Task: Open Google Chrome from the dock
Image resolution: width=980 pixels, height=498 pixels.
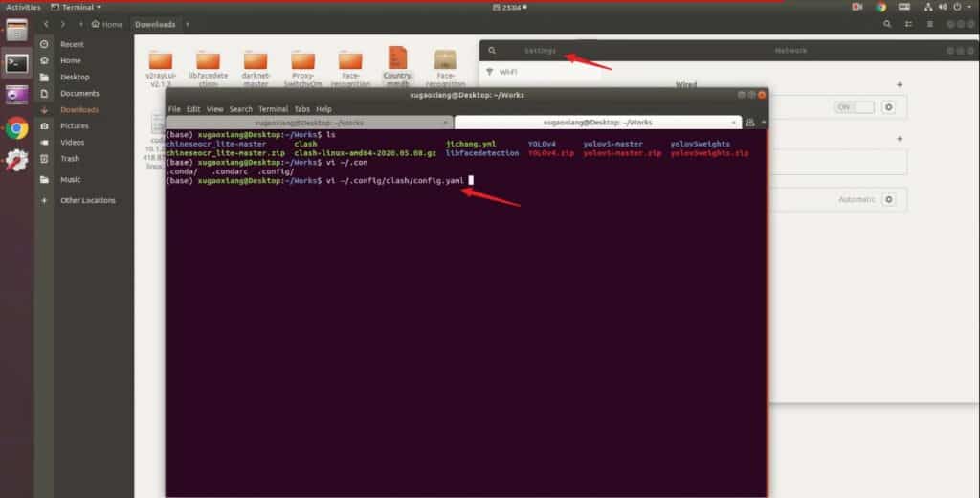Action: point(16,128)
